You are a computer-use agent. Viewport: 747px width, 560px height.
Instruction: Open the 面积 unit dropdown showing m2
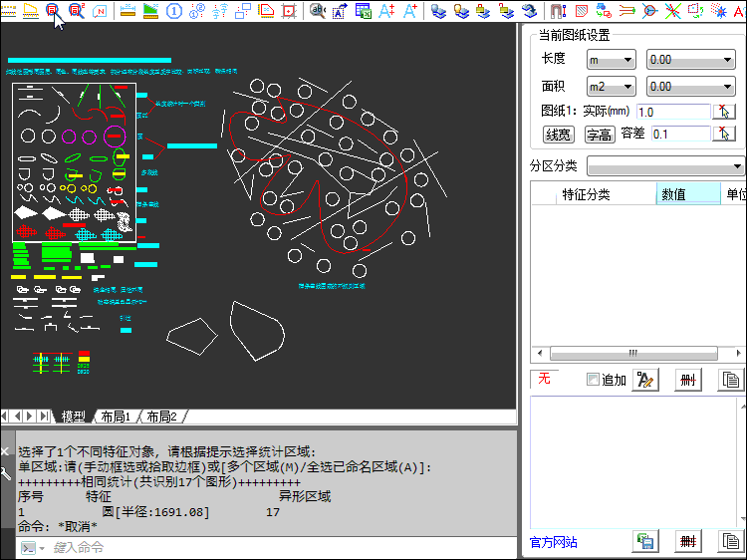point(611,87)
